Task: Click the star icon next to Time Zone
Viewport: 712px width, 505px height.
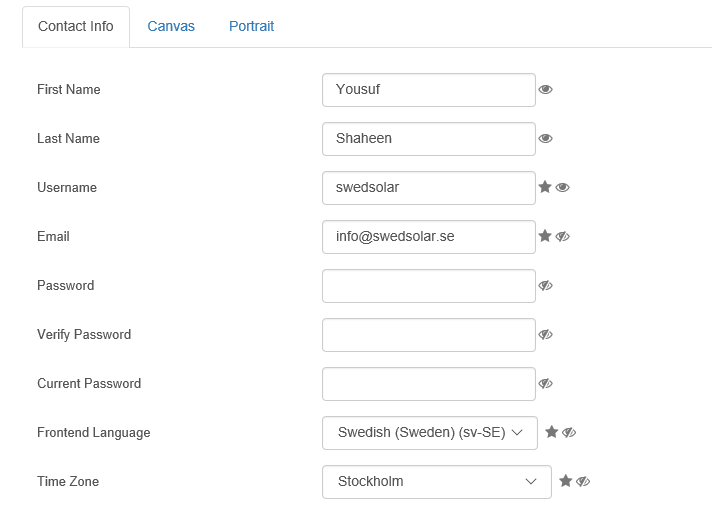Action: point(565,481)
